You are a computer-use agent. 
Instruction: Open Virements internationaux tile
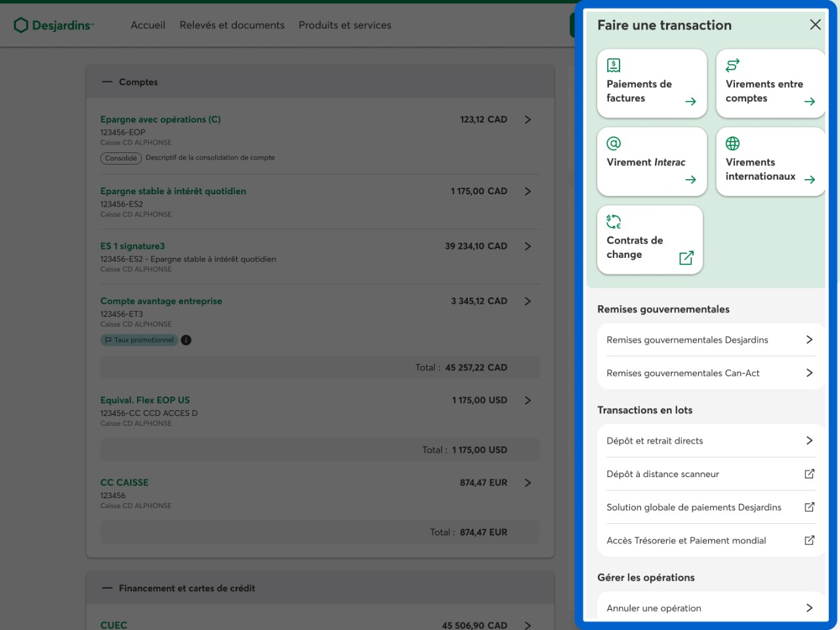[x=770, y=162]
